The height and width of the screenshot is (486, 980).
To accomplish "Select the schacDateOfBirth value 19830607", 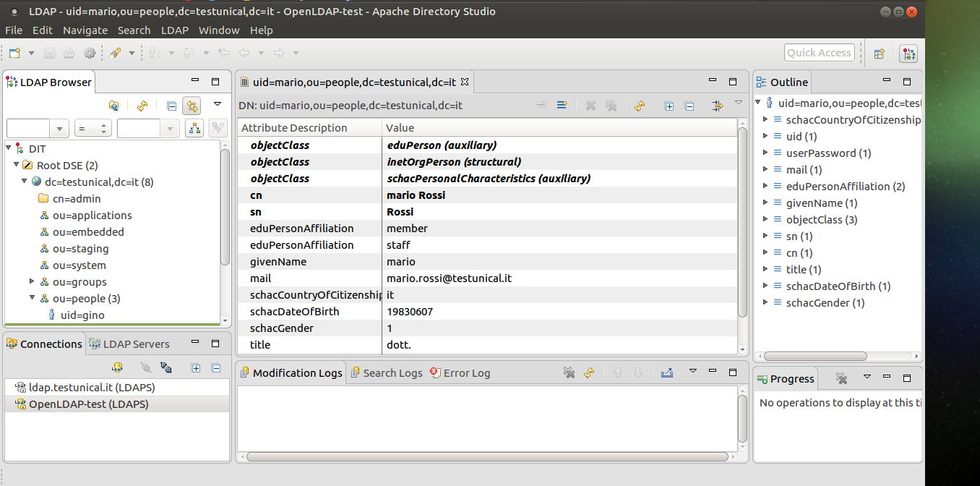I will click(x=410, y=312).
